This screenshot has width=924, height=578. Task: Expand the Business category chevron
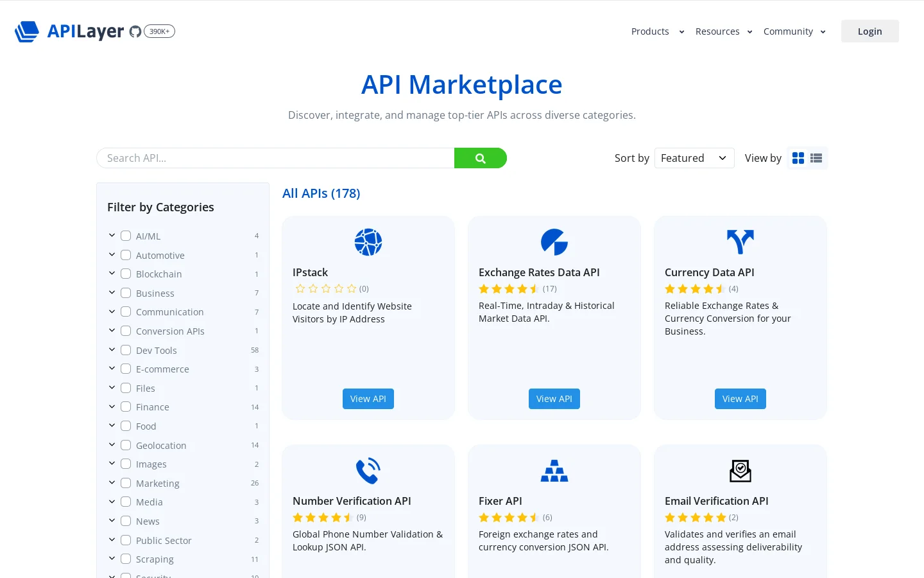pyautogui.click(x=112, y=292)
